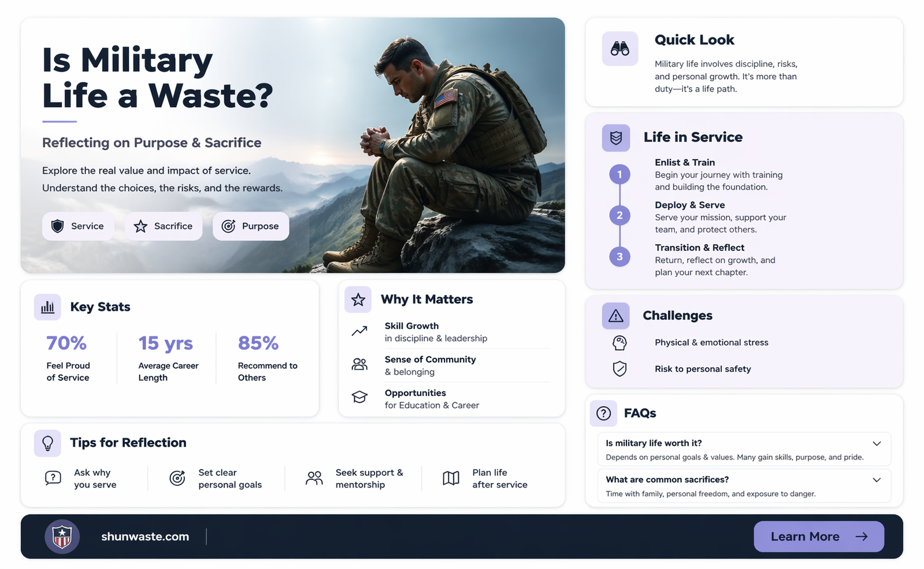Click the graduation cap Opportunities icon
Viewport: 924px width, 569px height.
[x=359, y=397]
